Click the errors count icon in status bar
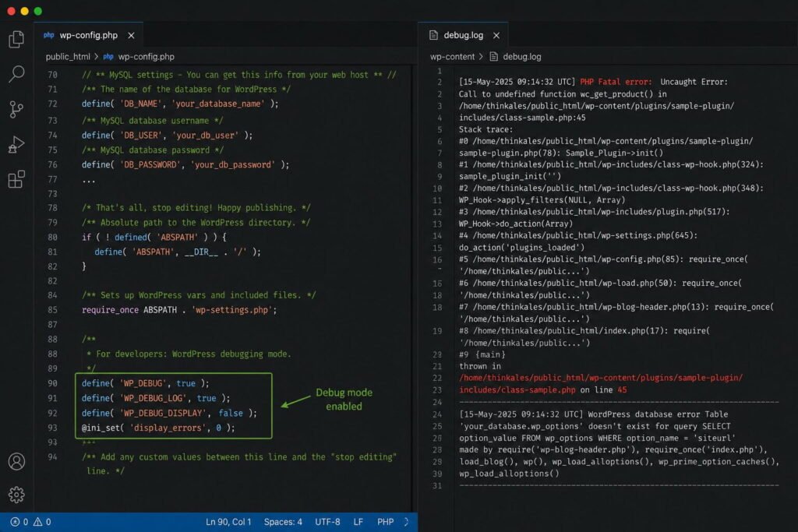This screenshot has height=532, width=798. point(16,522)
